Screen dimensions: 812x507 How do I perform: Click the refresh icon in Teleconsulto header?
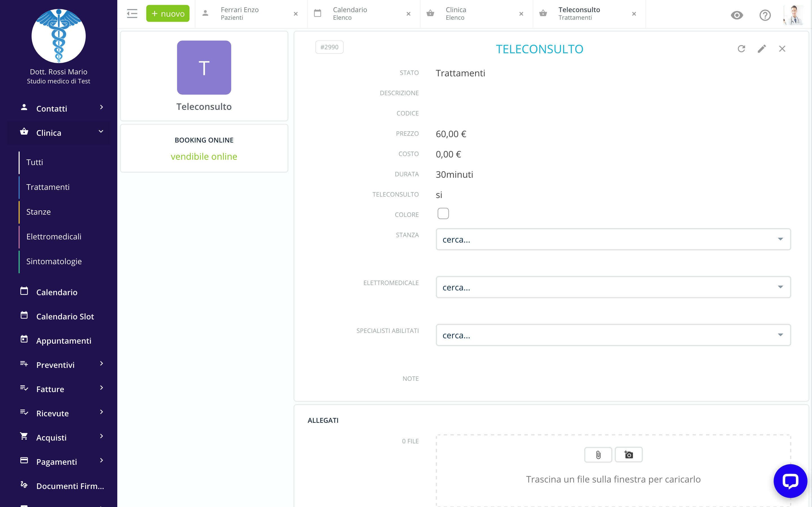coord(741,49)
